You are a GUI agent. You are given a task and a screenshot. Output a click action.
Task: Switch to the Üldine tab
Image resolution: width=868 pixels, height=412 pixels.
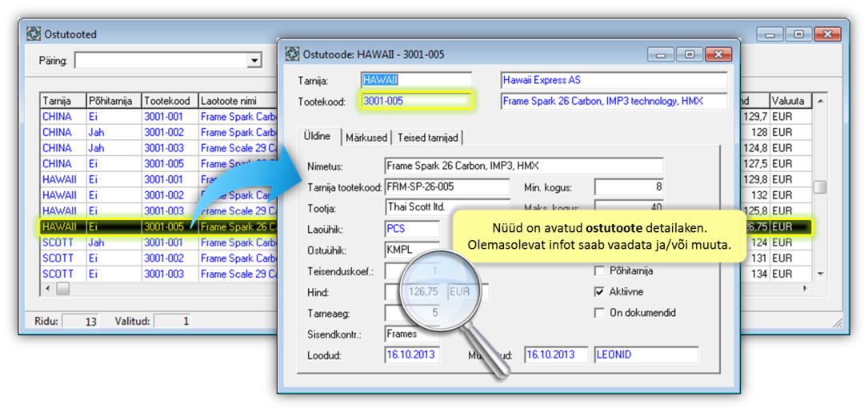[x=318, y=138]
